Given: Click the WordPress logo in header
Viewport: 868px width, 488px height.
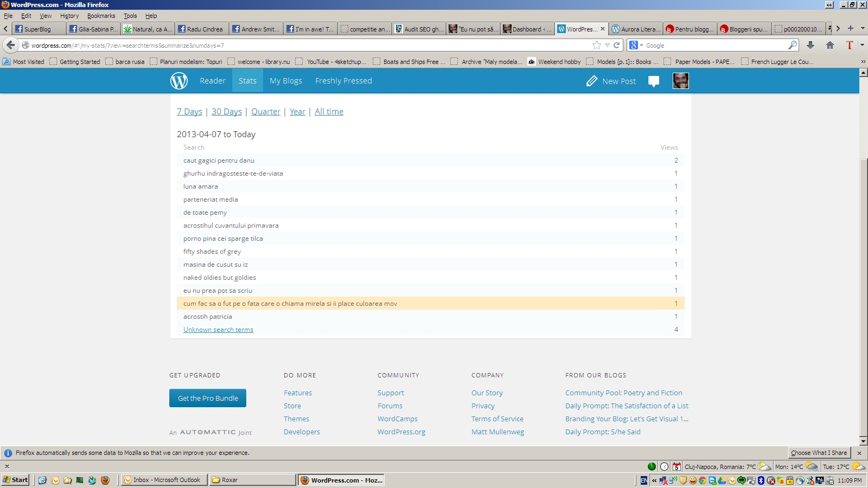Looking at the screenshot, I should pos(179,81).
